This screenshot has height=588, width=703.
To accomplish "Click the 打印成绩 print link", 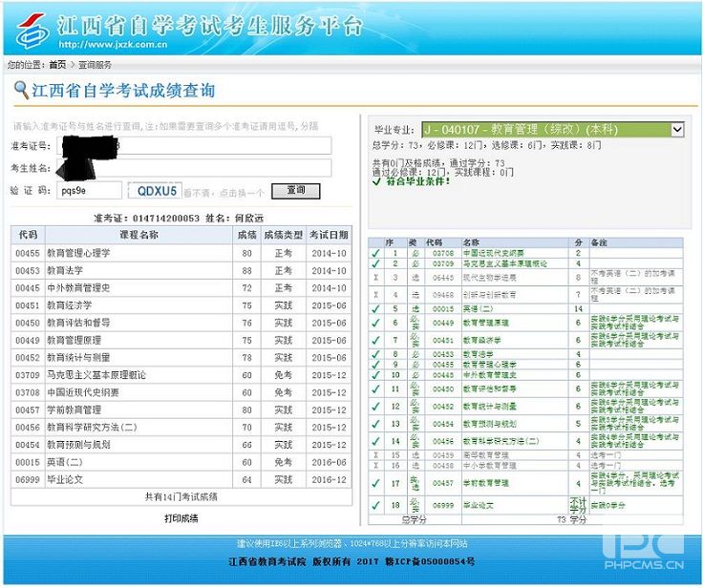I will 181,518.
